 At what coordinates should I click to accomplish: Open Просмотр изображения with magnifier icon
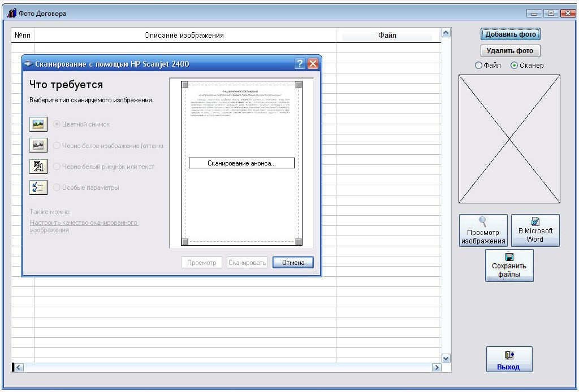483,230
